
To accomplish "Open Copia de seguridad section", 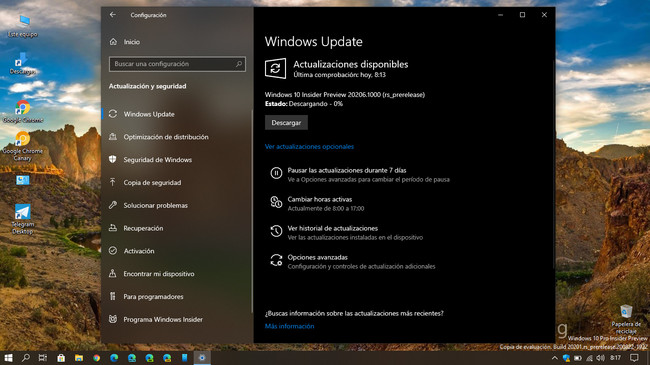I will point(177,182).
